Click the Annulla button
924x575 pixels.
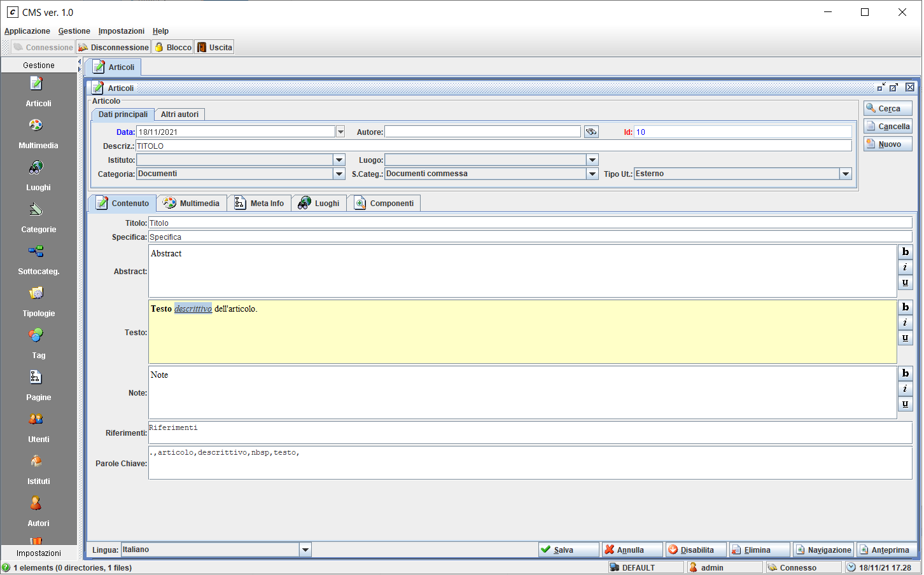point(633,550)
